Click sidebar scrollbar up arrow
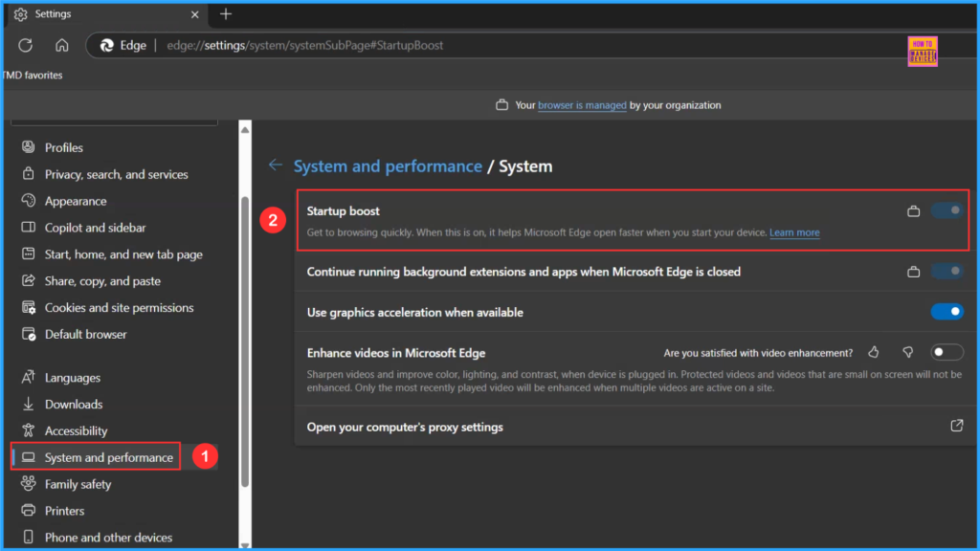980x551 pixels. pos(245,130)
